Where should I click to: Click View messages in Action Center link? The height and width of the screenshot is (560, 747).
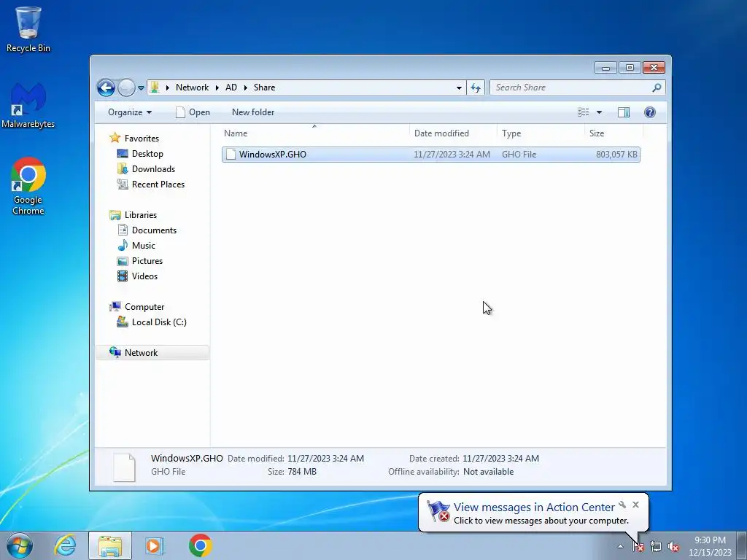coord(534,507)
